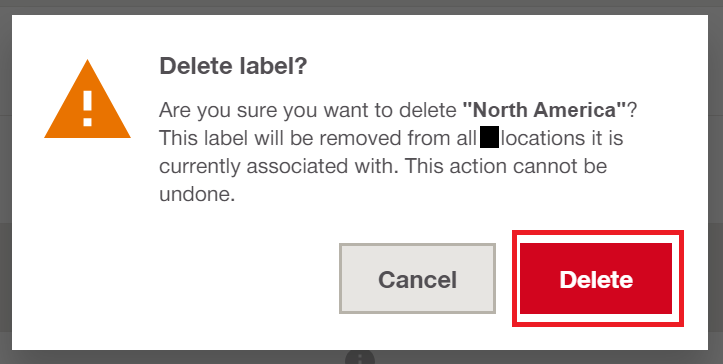Click the "This label will be removed" sentence
Viewport: 723px width, 364px height.
280,138
